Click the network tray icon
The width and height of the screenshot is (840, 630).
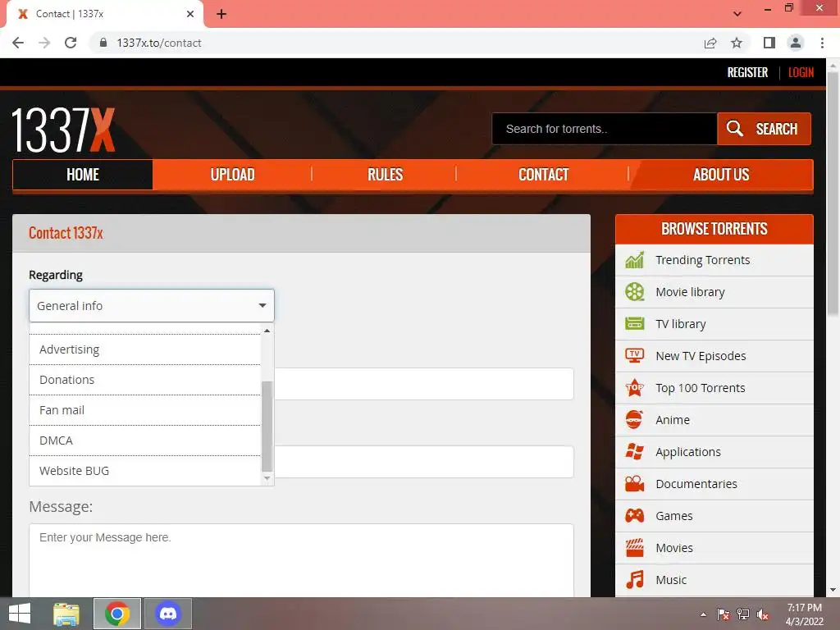[743, 614]
